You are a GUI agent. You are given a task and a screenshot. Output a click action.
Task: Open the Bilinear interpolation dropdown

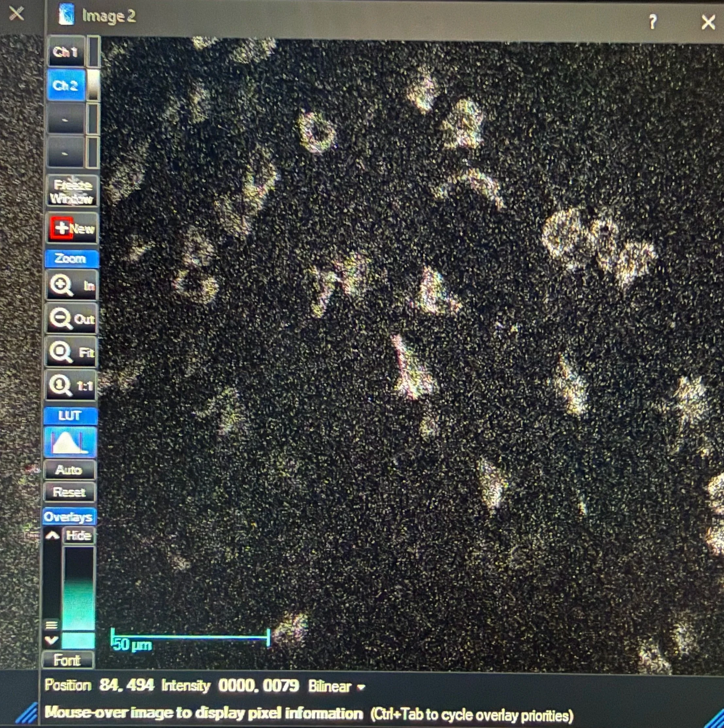336,686
